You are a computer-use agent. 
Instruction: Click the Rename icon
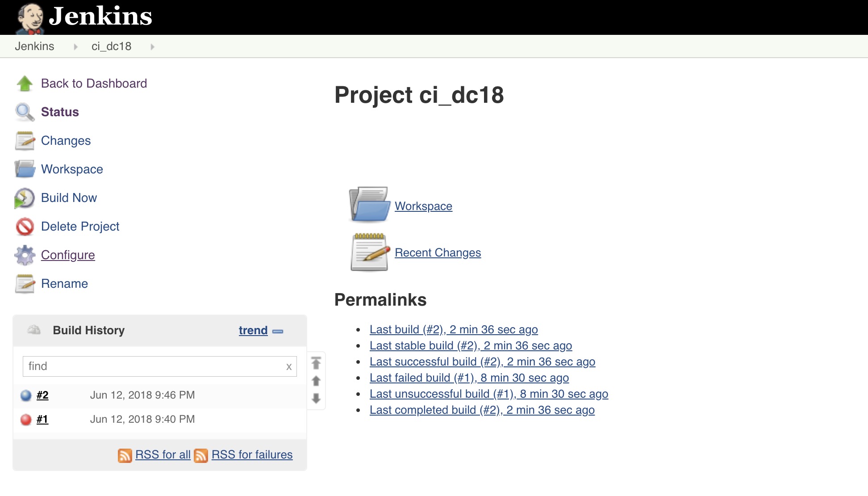coord(25,283)
